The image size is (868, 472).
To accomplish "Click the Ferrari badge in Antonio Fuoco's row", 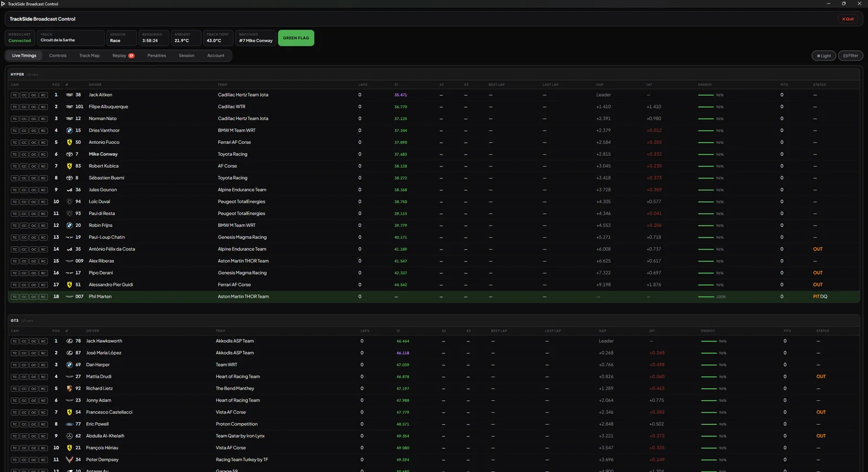I will click(69, 143).
